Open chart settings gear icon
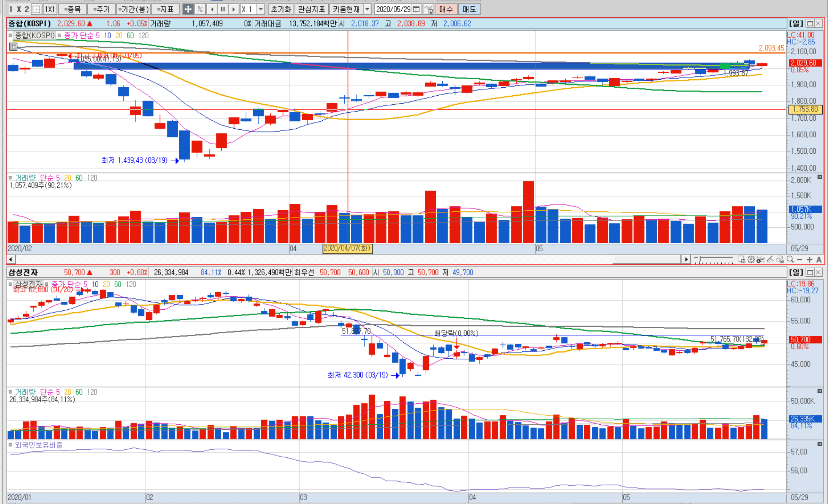 (x=751, y=260)
